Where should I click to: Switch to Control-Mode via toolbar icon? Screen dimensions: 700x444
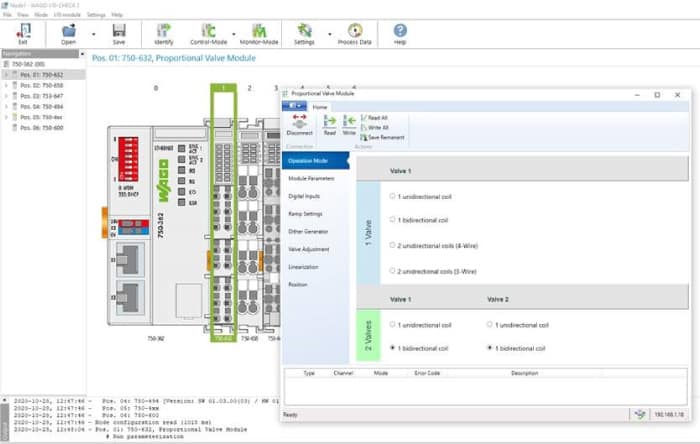point(209,33)
